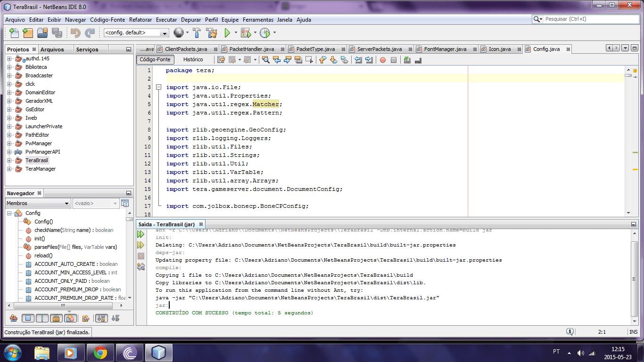Collapse the import fold on line 3

(159, 87)
